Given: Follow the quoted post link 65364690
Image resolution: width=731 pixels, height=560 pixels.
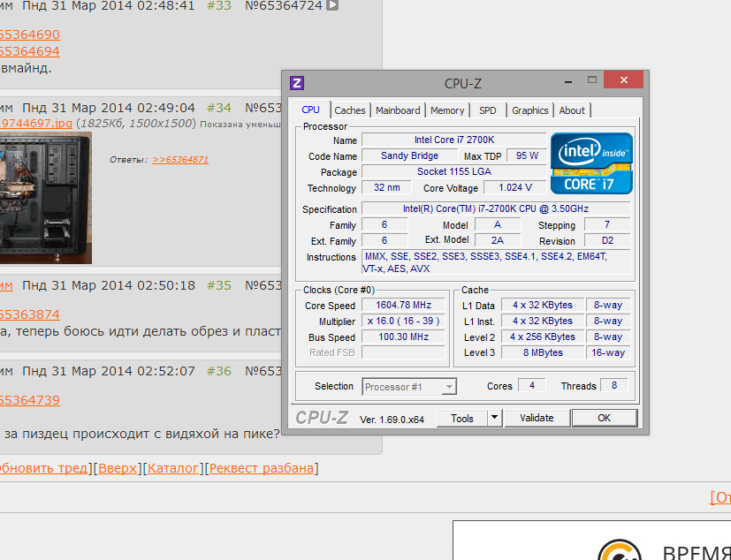Looking at the screenshot, I should pyautogui.click(x=30, y=34).
